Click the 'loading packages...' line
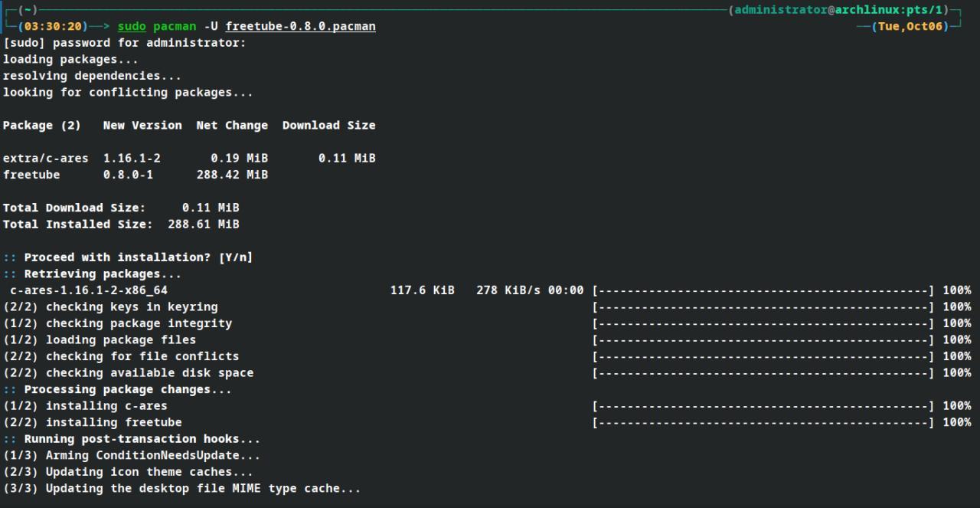Screen dimensions: 980x508 [x=71, y=60]
